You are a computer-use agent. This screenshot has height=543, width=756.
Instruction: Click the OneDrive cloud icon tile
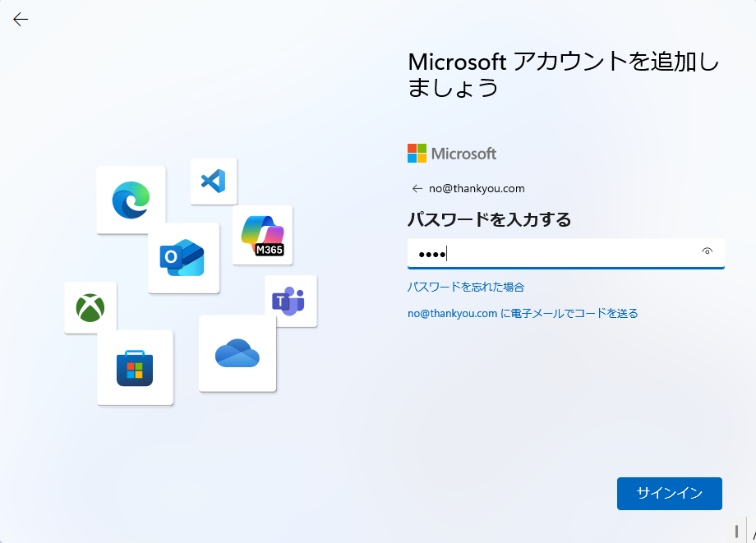coord(237,353)
